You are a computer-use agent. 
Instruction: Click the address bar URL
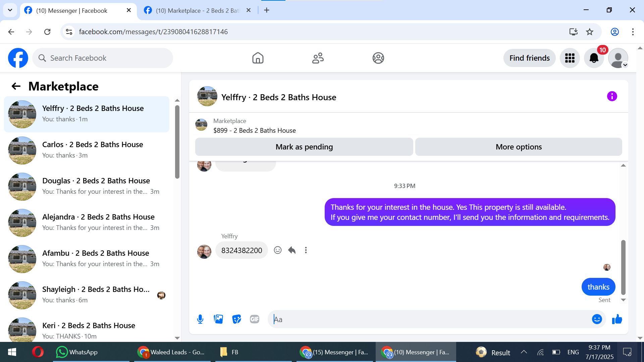pos(153,32)
